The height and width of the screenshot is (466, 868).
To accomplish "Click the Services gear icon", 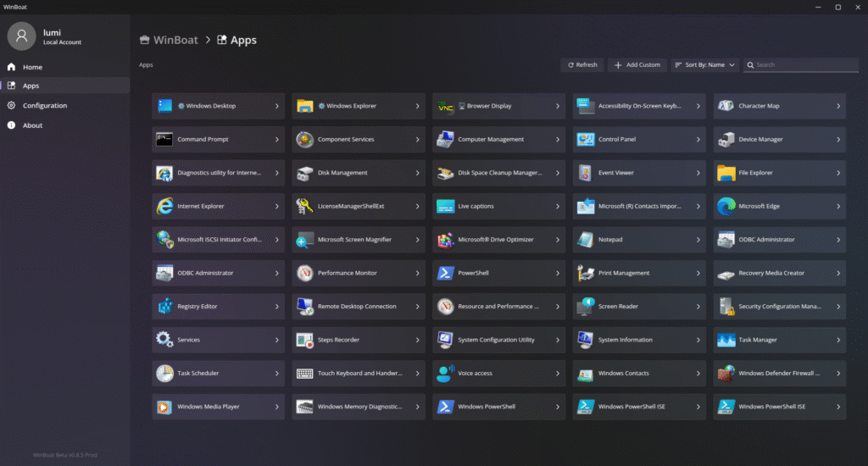I will pos(164,340).
